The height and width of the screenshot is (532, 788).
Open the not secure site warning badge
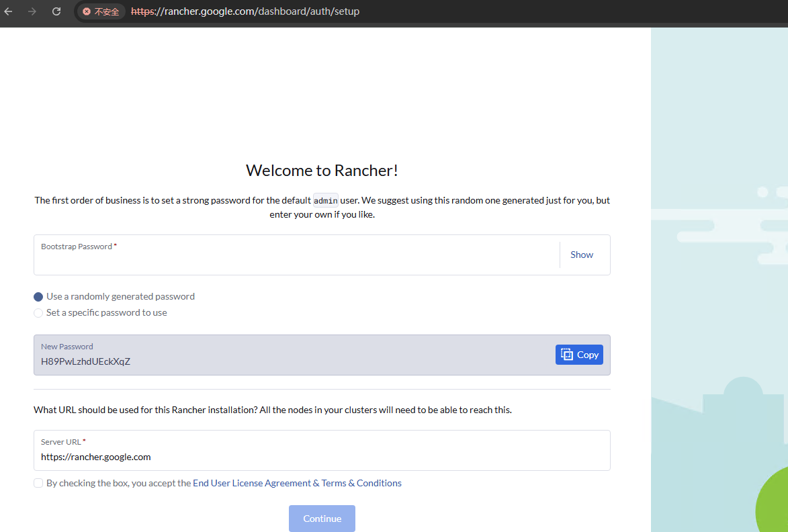point(101,11)
